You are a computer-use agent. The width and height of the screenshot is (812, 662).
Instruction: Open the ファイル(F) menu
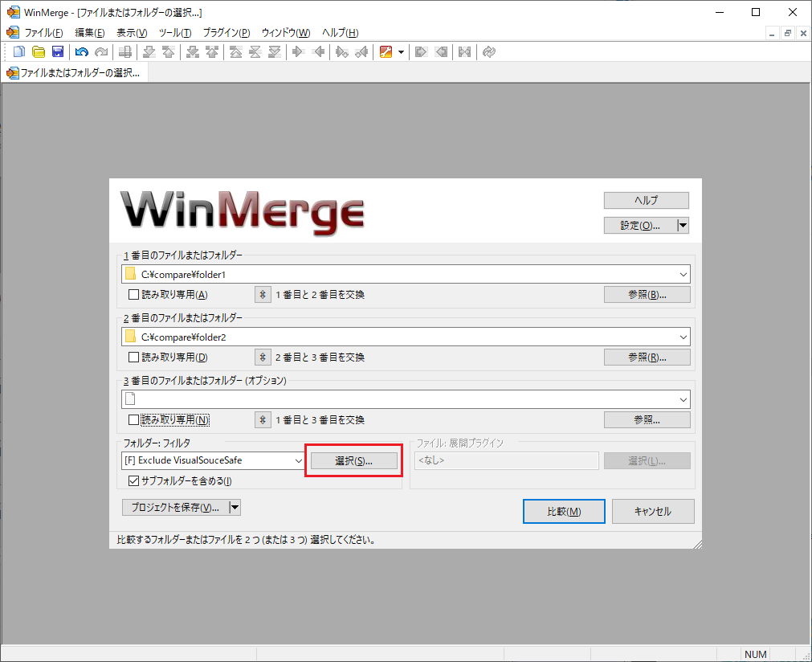pos(44,33)
